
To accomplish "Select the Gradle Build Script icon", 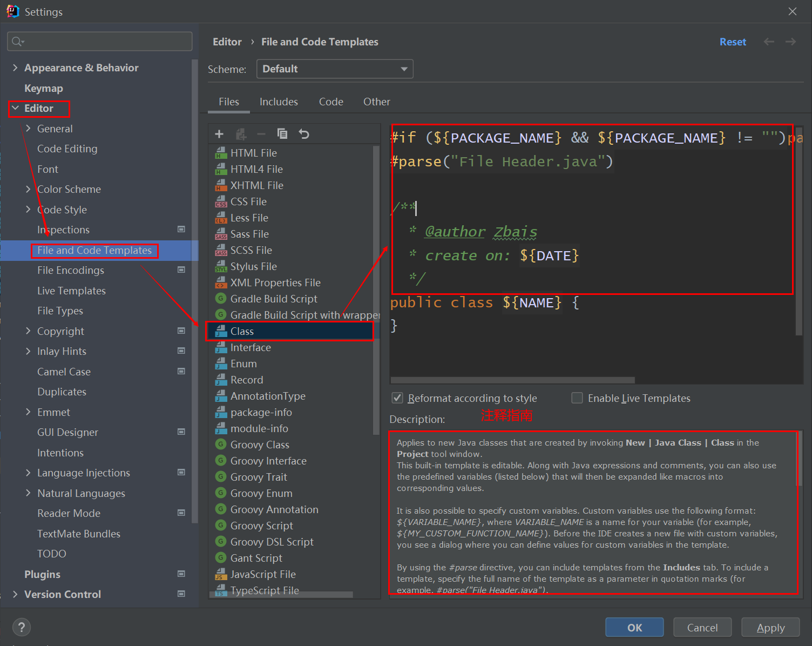I will pyautogui.click(x=220, y=298).
